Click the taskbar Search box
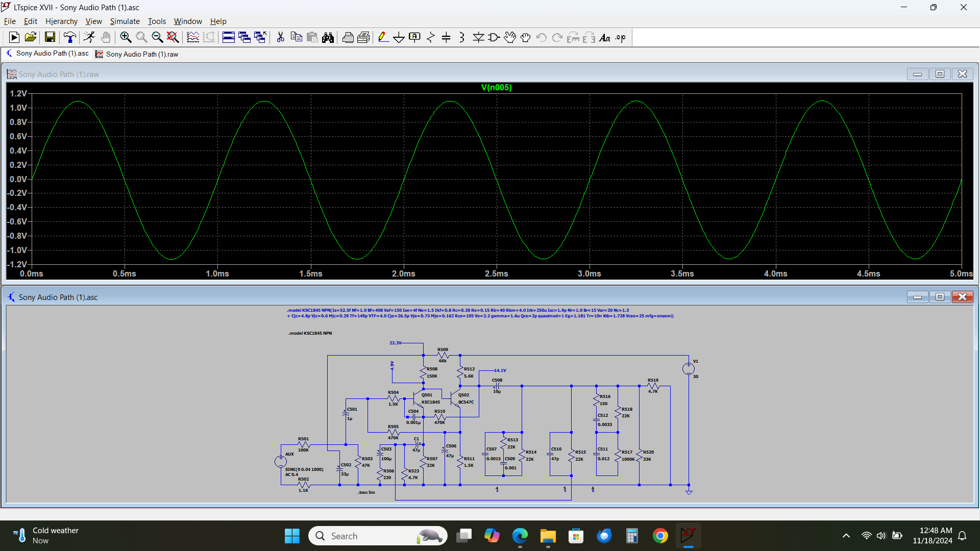This screenshot has width=980, height=551. 378,536
